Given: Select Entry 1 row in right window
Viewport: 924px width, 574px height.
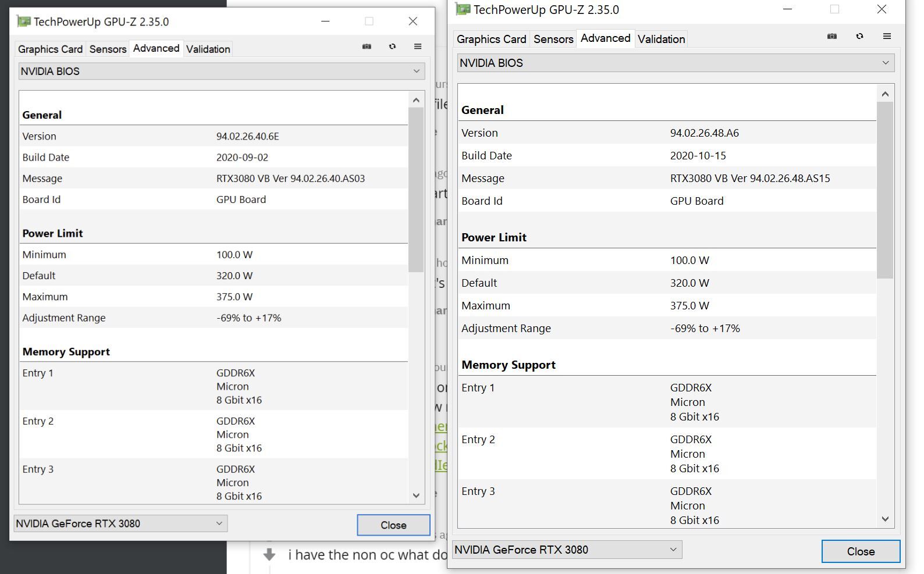Looking at the screenshot, I should pos(667,402).
